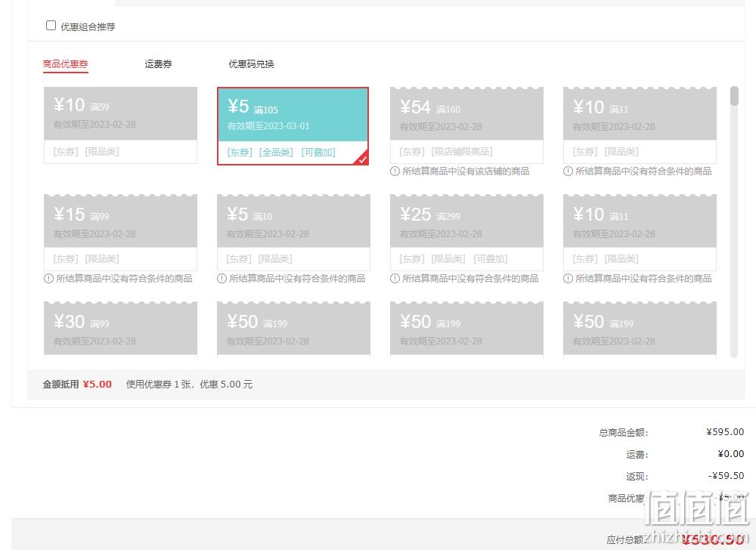This screenshot has height=550, width=756.
Task: Select the ¥15 满99 coupon
Action: pos(120,233)
